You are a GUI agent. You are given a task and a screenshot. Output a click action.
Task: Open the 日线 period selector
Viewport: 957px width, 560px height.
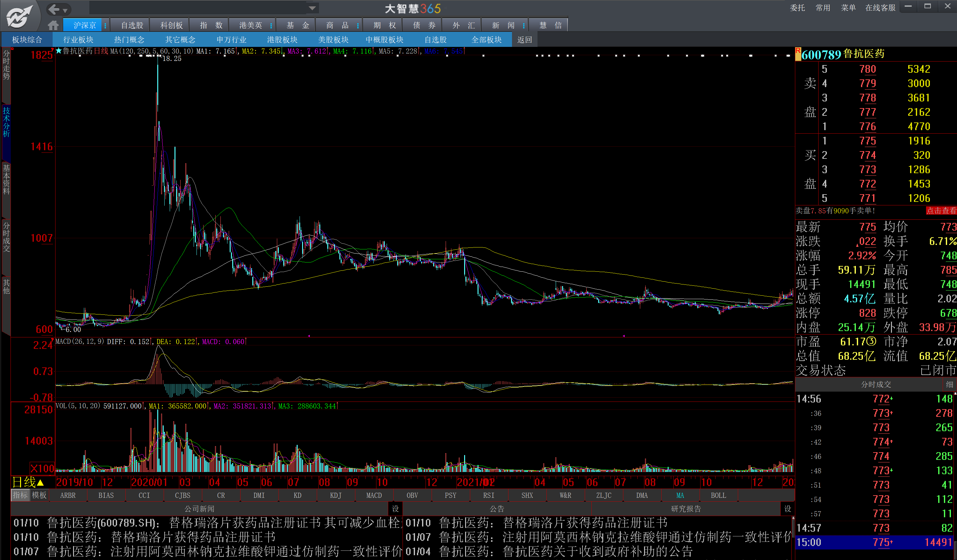[x=28, y=482]
